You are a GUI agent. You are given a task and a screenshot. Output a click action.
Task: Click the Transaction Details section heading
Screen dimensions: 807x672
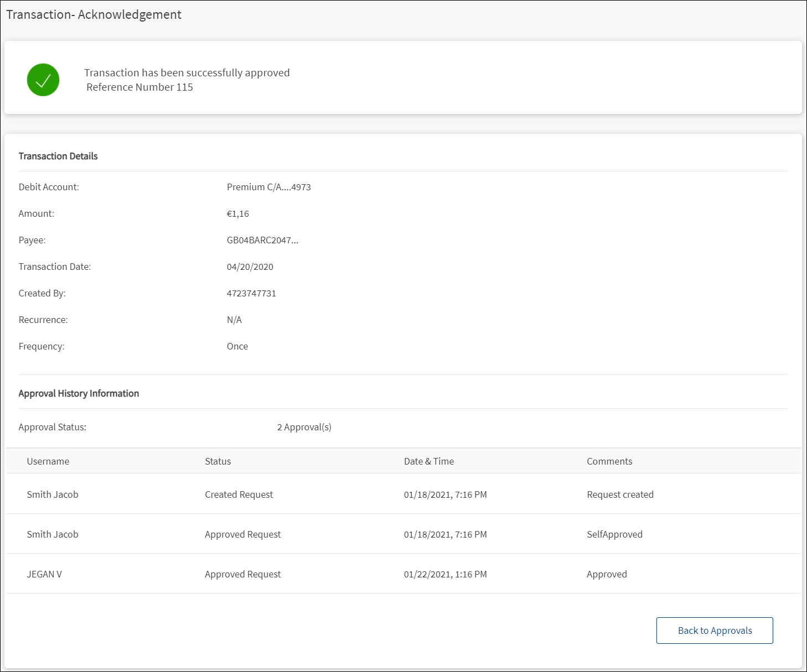58,156
